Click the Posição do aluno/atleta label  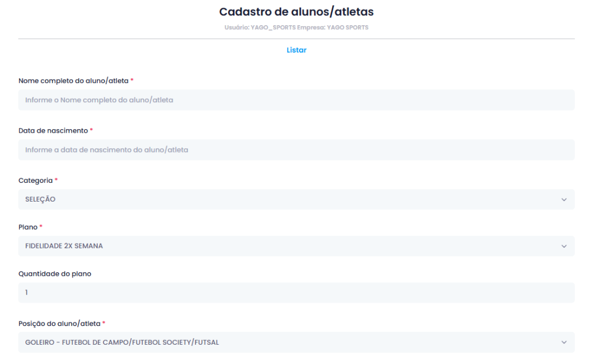60,323
